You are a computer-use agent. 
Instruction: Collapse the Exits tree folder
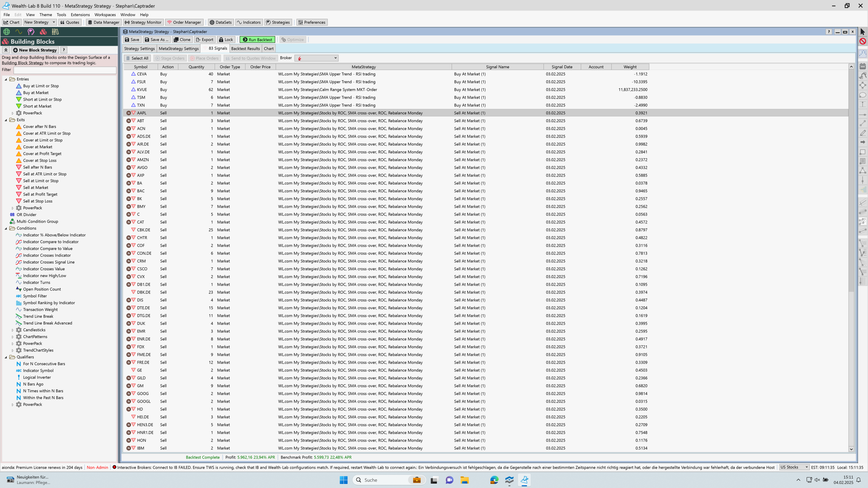coord(6,120)
